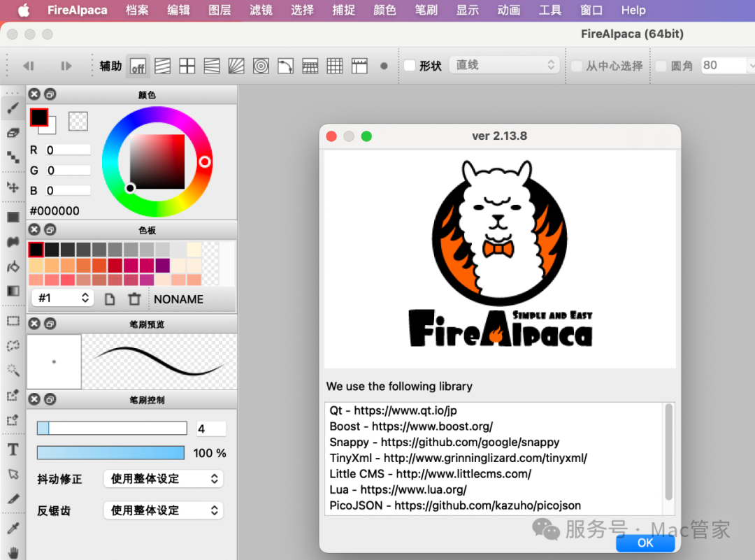
Task: Open the Help menu
Action: point(633,10)
